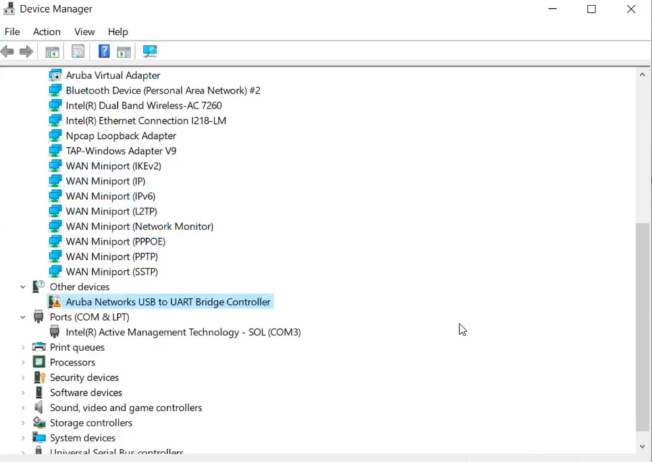Screen dimensions: 652x462
Task: Select the TAP-Windows Adapter V9 entry
Action: coord(121,151)
